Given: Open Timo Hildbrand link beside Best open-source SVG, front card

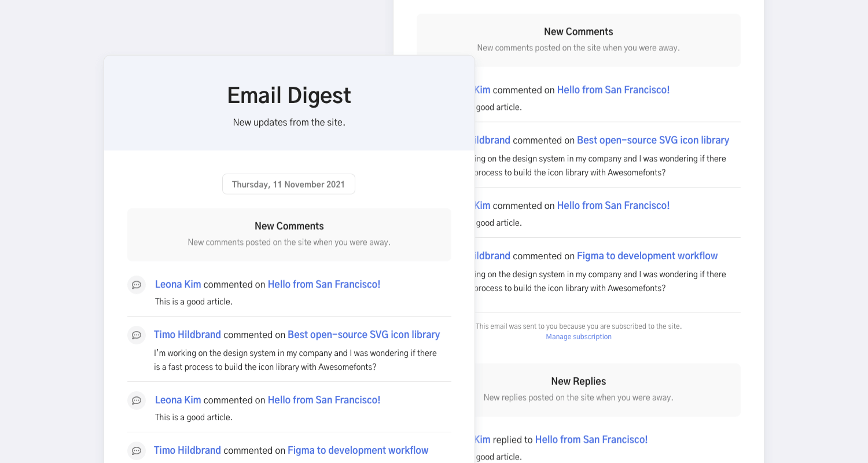Looking at the screenshot, I should [187, 335].
